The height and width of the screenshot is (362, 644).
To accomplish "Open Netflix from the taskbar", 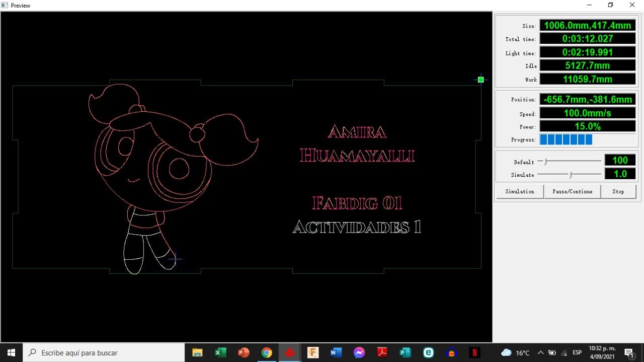I will coord(474,352).
